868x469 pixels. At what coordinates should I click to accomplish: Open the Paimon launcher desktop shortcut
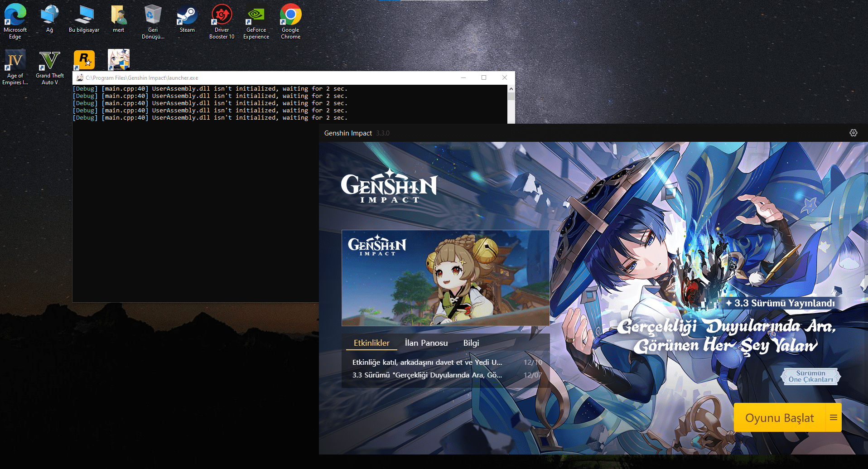pos(118,60)
